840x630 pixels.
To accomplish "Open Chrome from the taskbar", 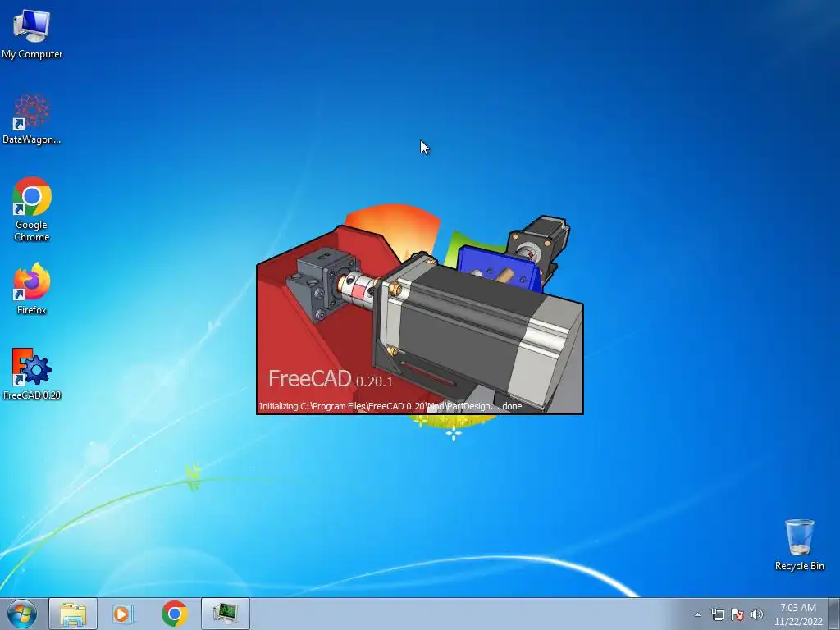I will (174, 614).
